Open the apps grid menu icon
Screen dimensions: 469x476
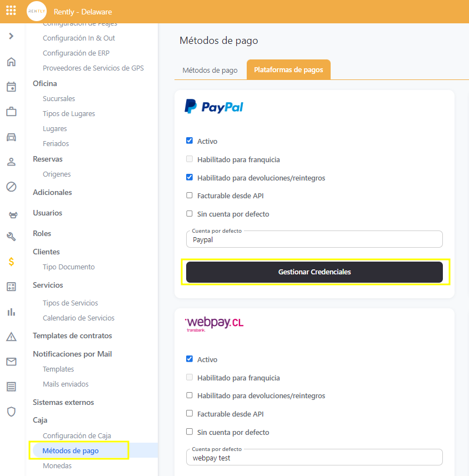click(11, 11)
